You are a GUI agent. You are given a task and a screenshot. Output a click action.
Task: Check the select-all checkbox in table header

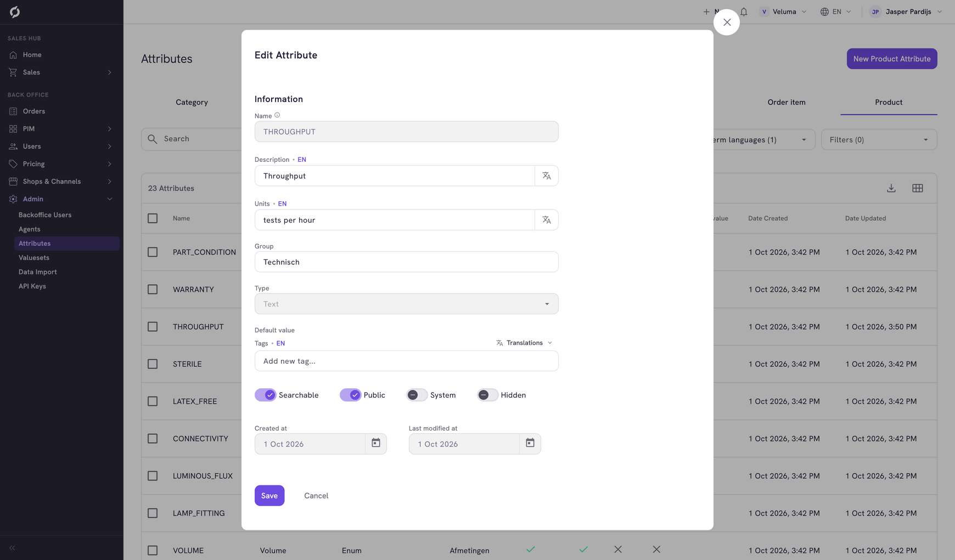[153, 218]
